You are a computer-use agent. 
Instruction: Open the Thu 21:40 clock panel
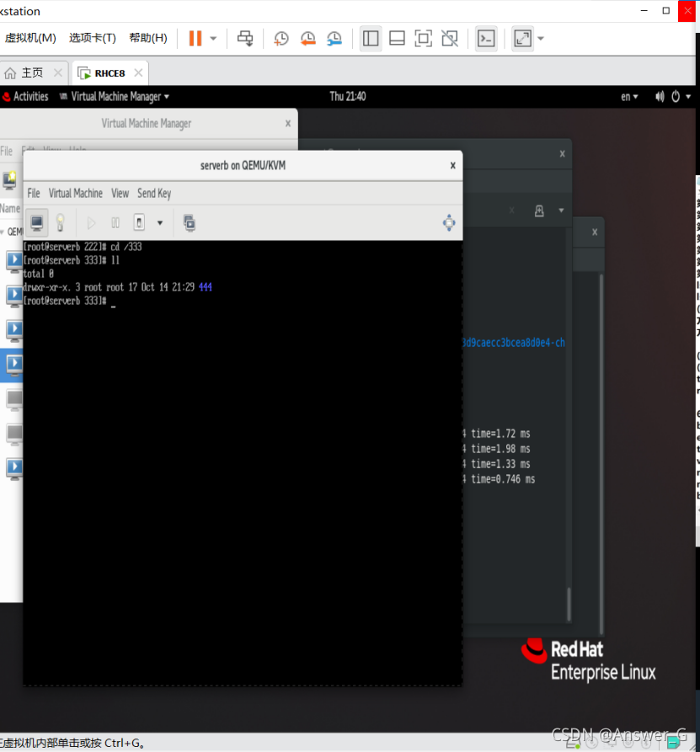pyautogui.click(x=348, y=96)
